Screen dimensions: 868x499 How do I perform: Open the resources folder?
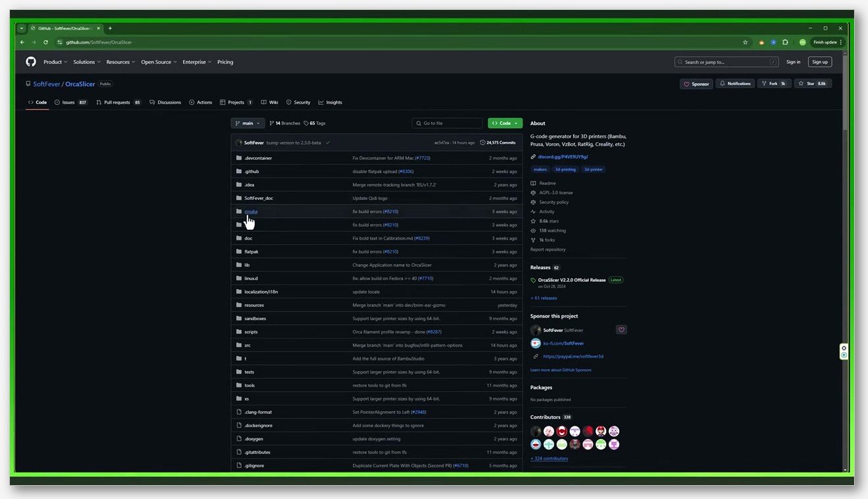(x=254, y=305)
